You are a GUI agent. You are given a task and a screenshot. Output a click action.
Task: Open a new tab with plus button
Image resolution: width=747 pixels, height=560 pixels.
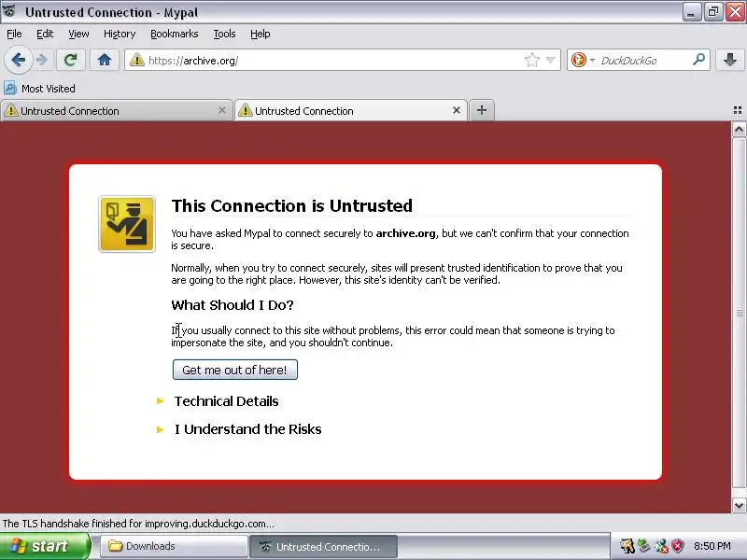pos(482,110)
